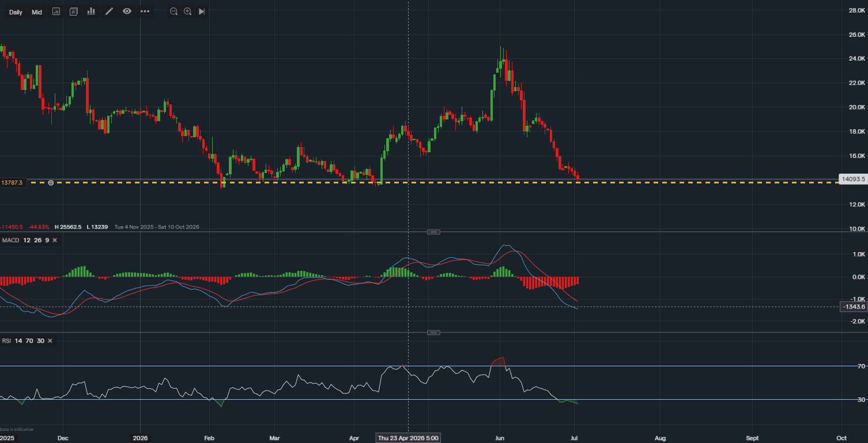This screenshot has height=443, width=868.
Task: Grab the divider handle above MACD pane
Action: pos(433,232)
